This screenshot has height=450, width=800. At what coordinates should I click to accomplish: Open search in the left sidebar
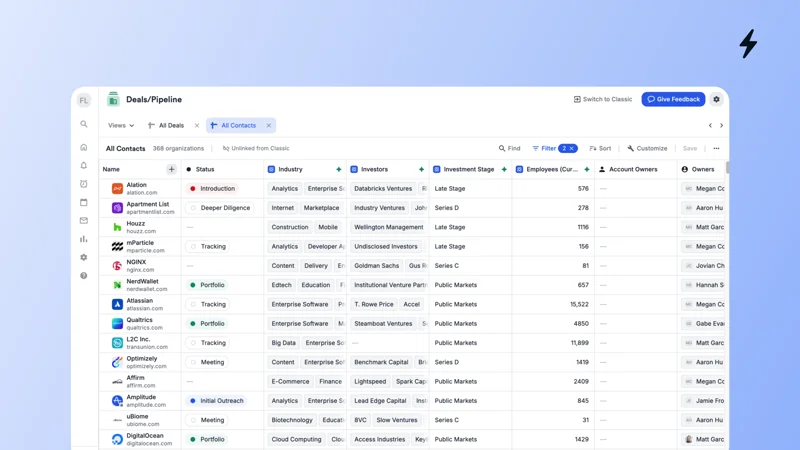[84, 124]
